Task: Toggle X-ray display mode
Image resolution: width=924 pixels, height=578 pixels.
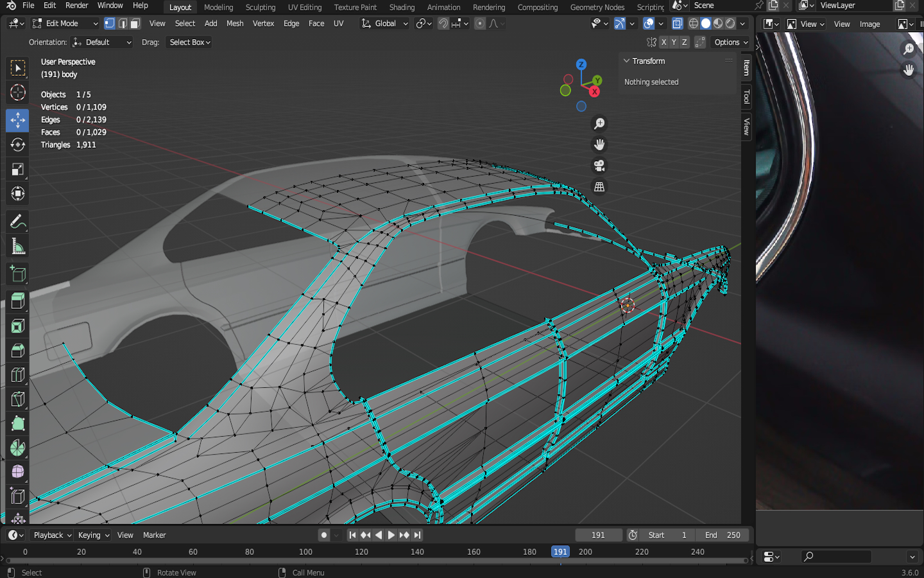Action: [x=677, y=24]
